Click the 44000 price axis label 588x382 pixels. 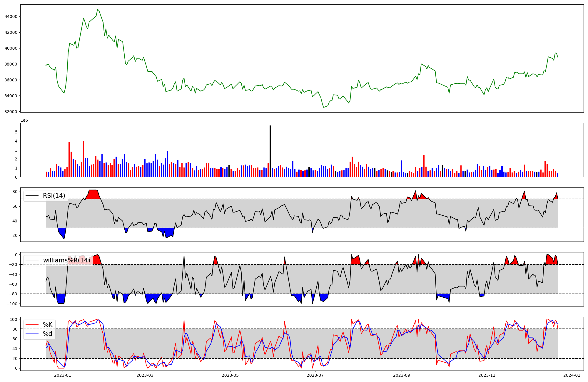click(x=11, y=17)
